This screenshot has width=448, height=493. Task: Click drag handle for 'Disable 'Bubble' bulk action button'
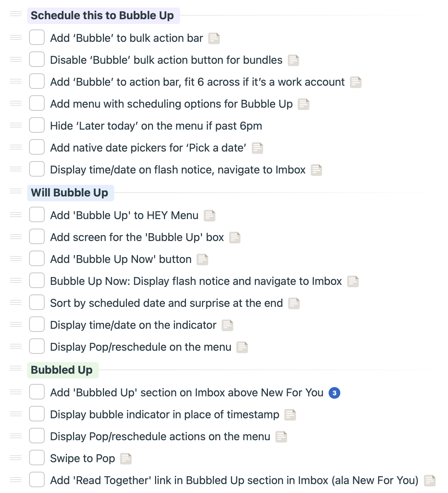pos(16,60)
